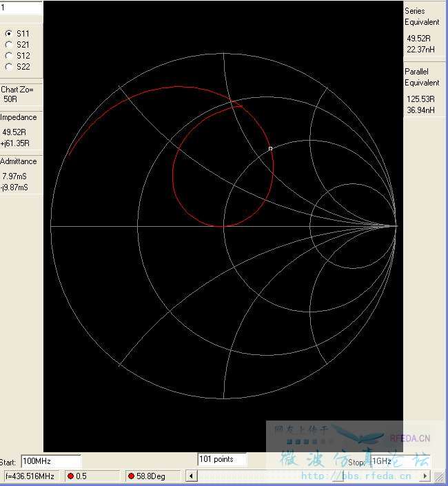The width and height of the screenshot is (448, 486).
Task: Click the Chart Zo= 50R label
Action: coord(17,94)
